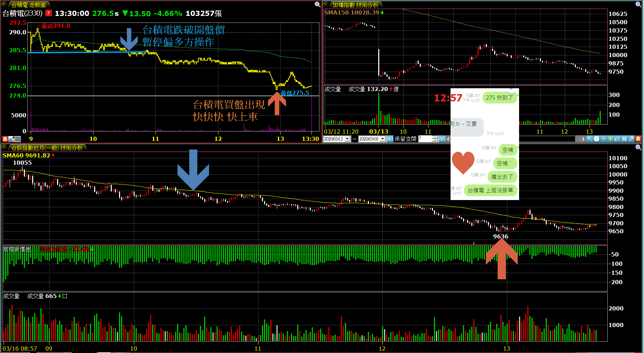Image resolution: width=644 pixels, height=353 pixels.
Task: Open the alert bell in the TSMC chart panel
Action: [5, 139]
